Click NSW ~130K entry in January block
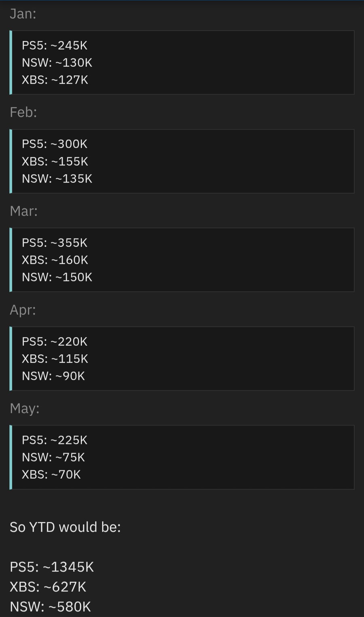The image size is (364, 617). (x=57, y=63)
